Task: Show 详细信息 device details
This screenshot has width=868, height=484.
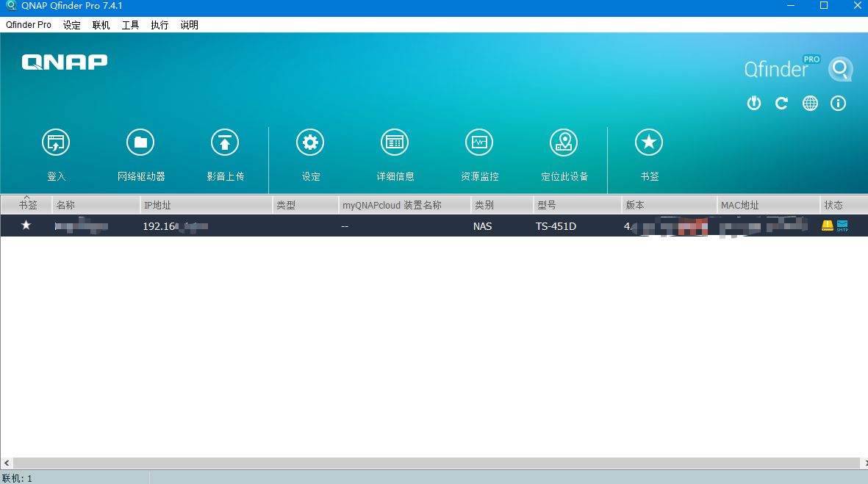Action: (395, 142)
